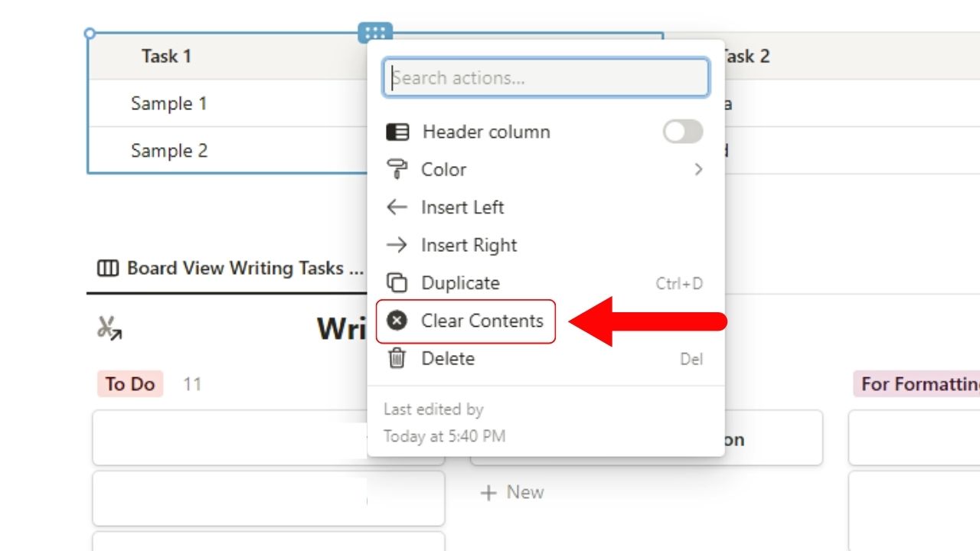Expand the Color submenu chevron
Image resolution: width=980 pixels, height=551 pixels.
point(698,169)
